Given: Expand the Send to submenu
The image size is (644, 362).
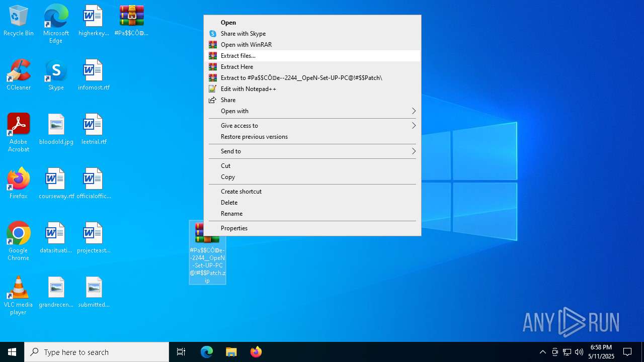Looking at the screenshot, I should [x=312, y=151].
